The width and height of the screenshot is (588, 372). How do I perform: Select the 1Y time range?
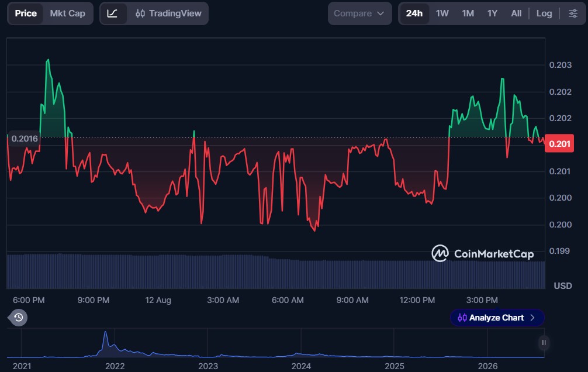[x=492, y=13]
